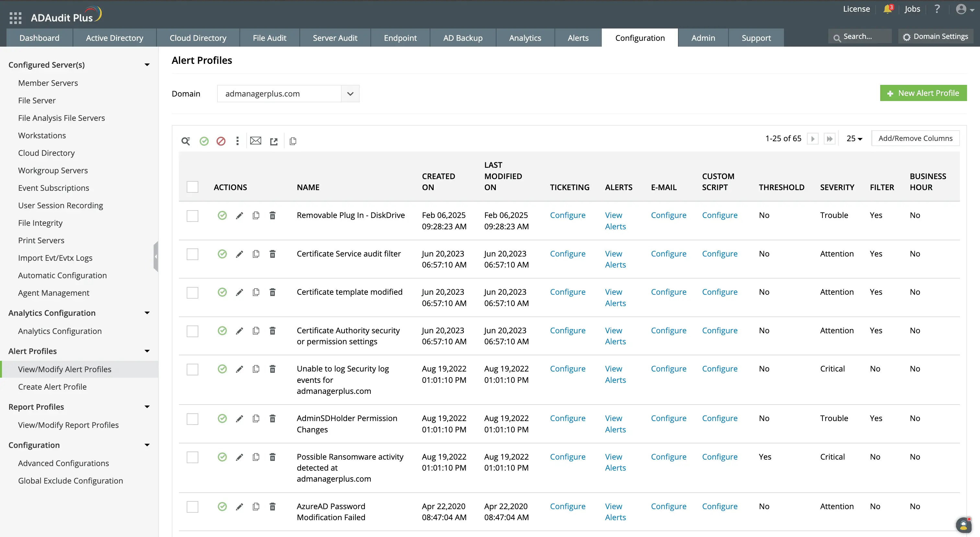Open the Server Audit tab
The height and width of the screenshot is (537, 980).
tap(335, 38)
